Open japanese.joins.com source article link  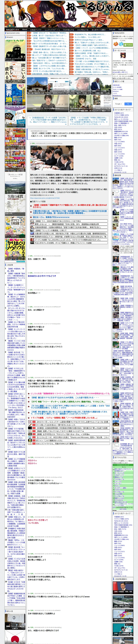(x=45, y=198)
